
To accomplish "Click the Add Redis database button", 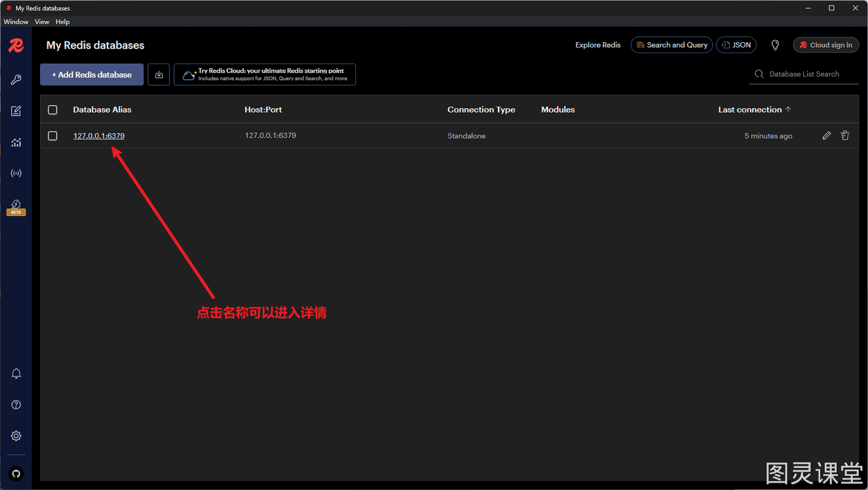I will click(x=92, y=75).
